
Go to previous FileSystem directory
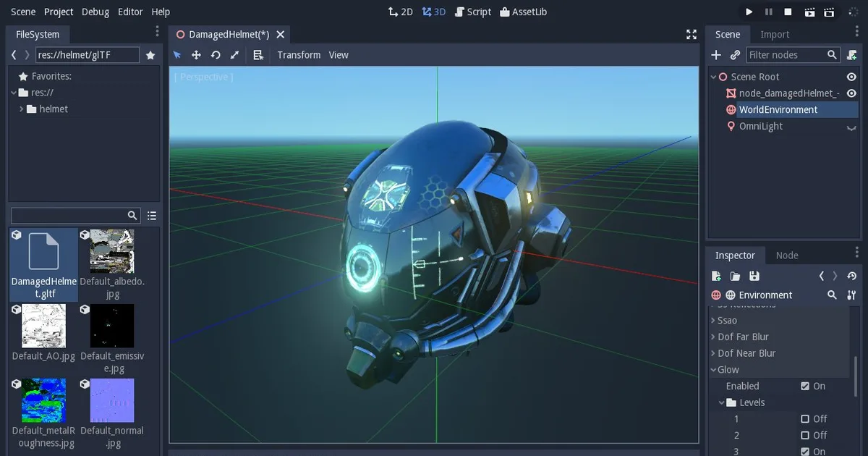pos(14,55)
